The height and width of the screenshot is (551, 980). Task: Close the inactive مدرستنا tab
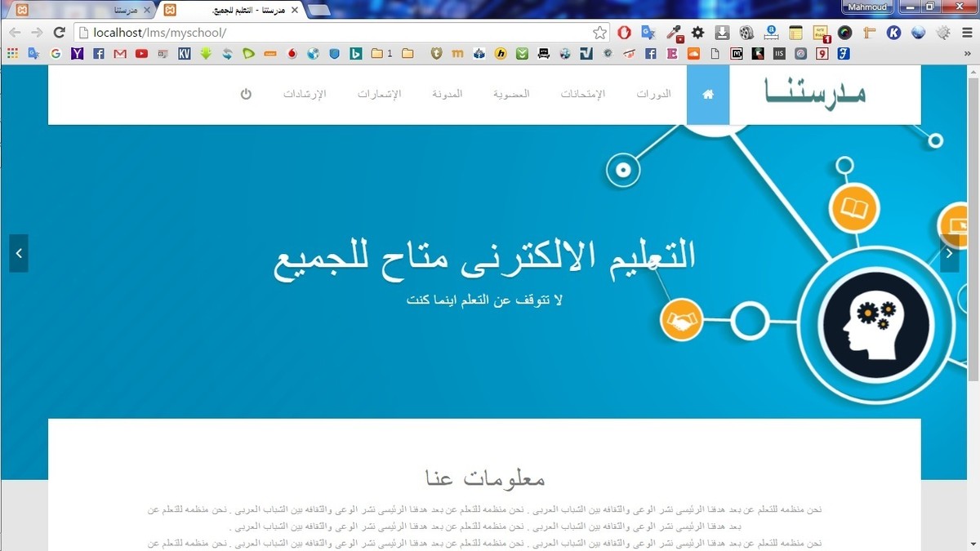(x=147, y=11)
